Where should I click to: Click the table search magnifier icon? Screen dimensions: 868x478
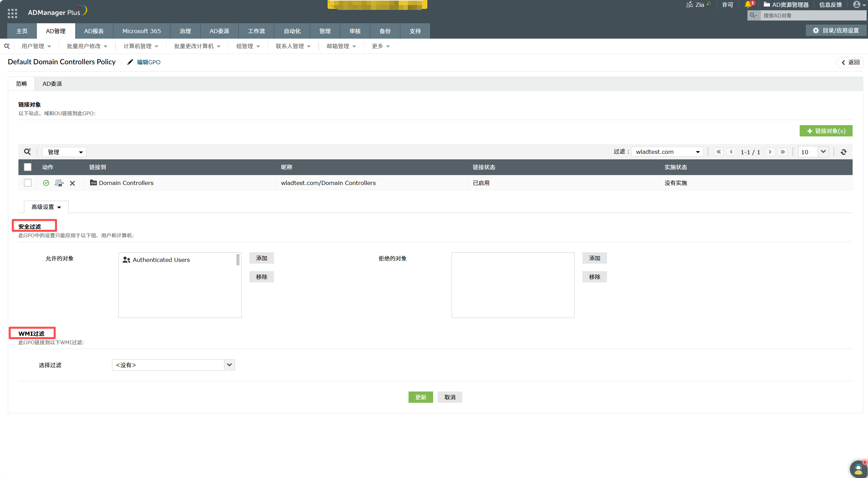click(27, 152)
